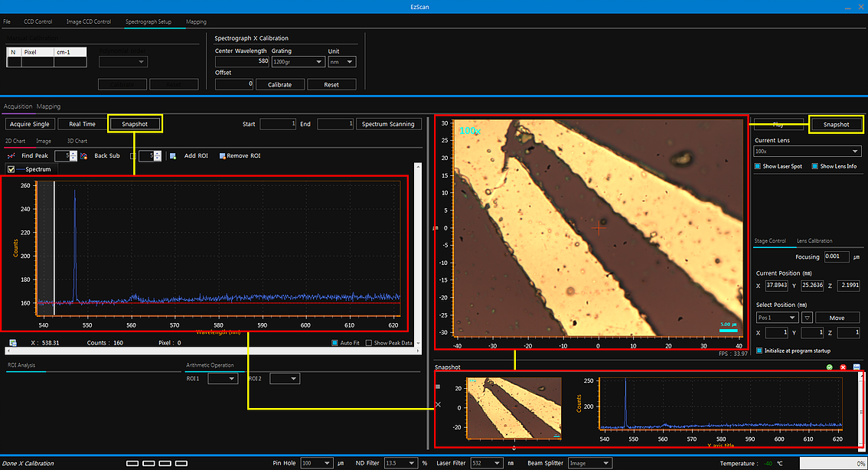Click the export data icon beside X readout
Image resolution: width=868 pixels, height=470 pixels.
coord(13,343)
